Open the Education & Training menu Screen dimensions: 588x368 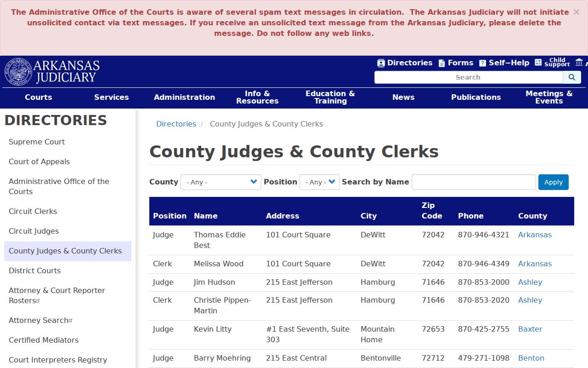(x=330, y=98)
